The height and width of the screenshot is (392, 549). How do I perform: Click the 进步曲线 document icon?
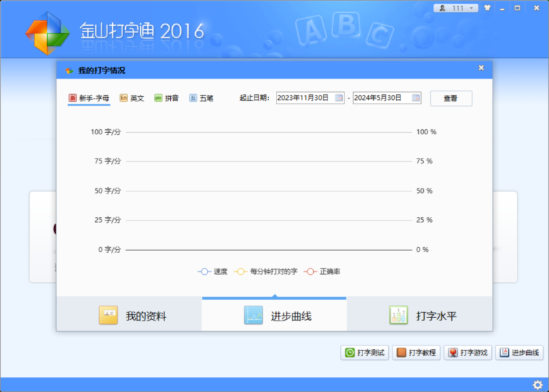pos(504,353)
